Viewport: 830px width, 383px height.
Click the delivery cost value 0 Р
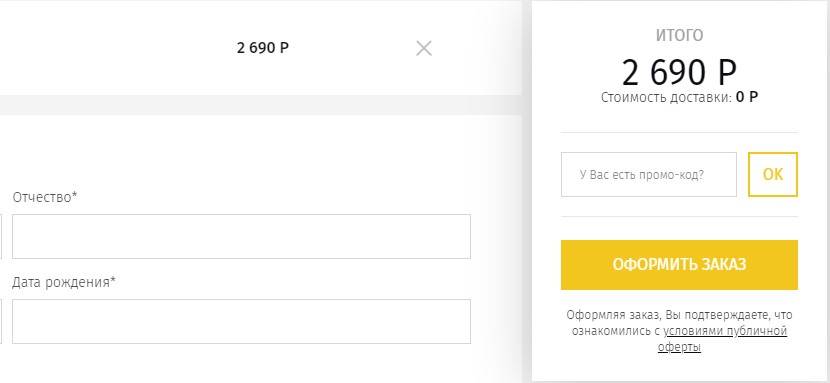[x=746, y=98]
